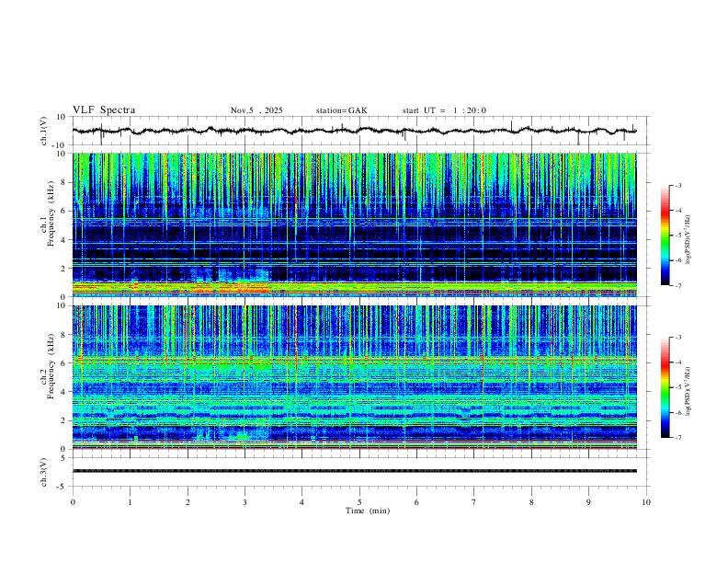Click the "-5" tick on ch.3(V) axis
Screen dimensions: 728x563
coord(63,487)
